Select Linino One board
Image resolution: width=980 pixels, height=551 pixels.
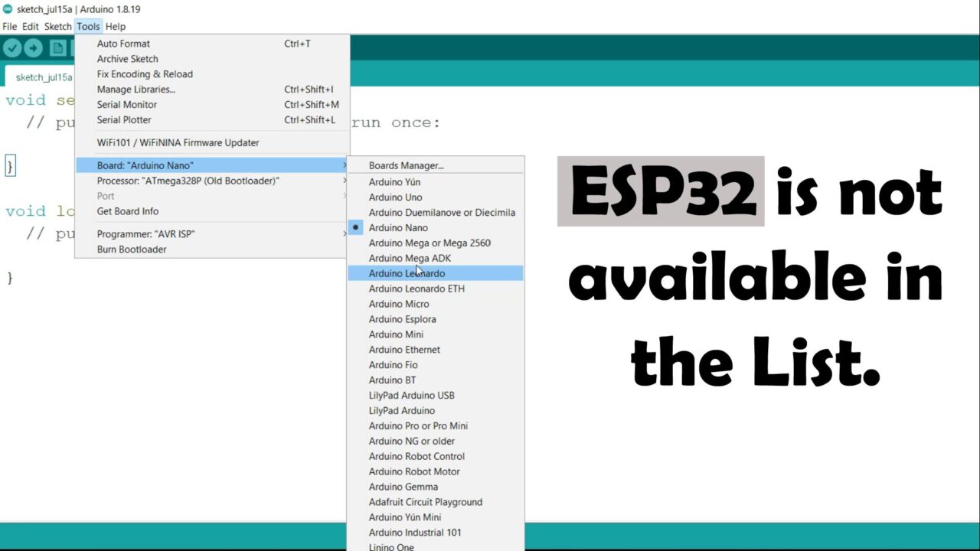coord(436,546)
